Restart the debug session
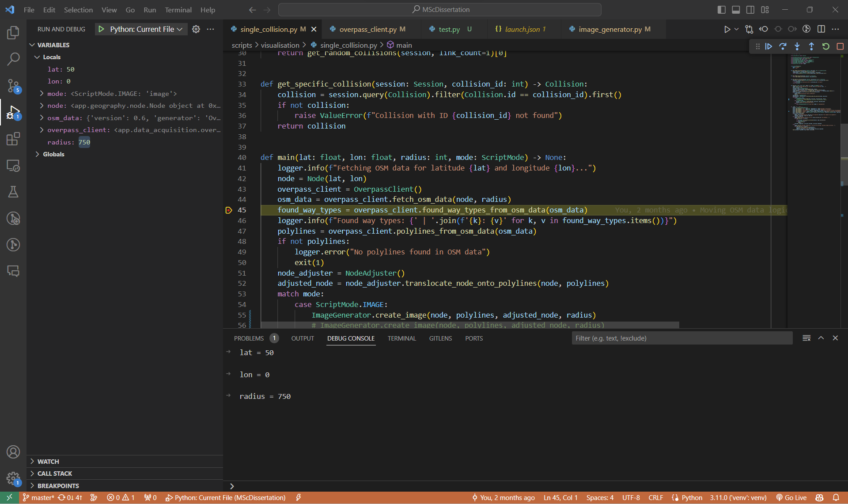The width and height of the screenshot is (848, 504). point(825,46)
